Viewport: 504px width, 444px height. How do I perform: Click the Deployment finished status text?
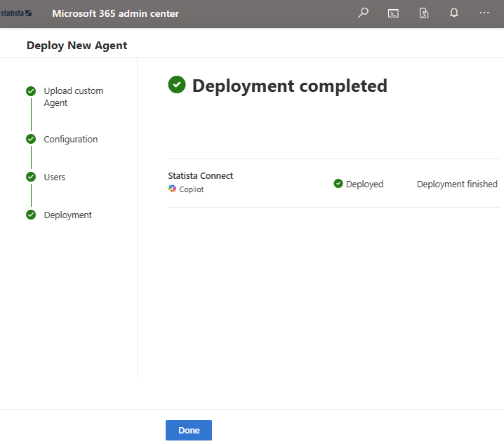(x=457, y=184)
